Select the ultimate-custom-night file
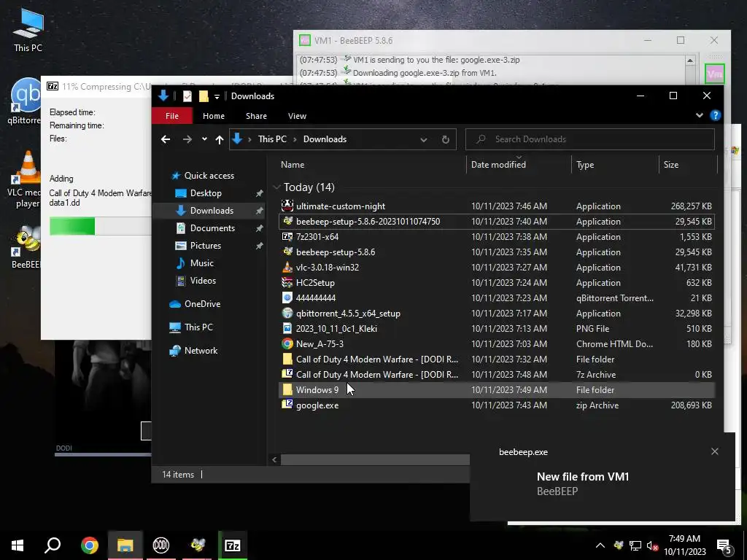 pos(496,206)
